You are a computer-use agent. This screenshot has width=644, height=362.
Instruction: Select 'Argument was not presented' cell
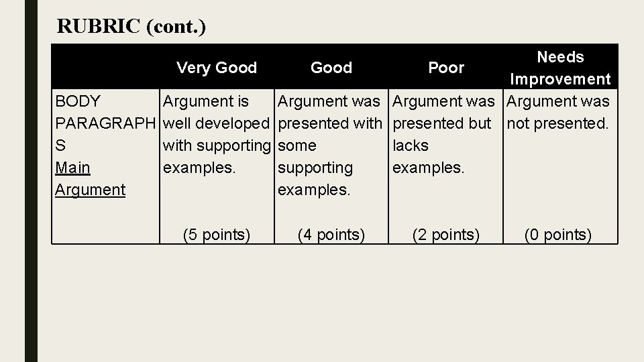coord(557,112)
